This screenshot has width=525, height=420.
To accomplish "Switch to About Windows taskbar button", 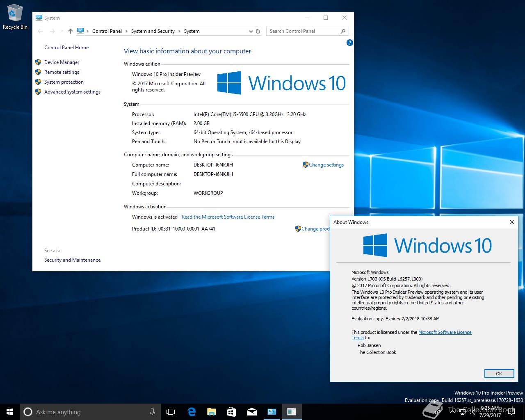I will [292, 412].
